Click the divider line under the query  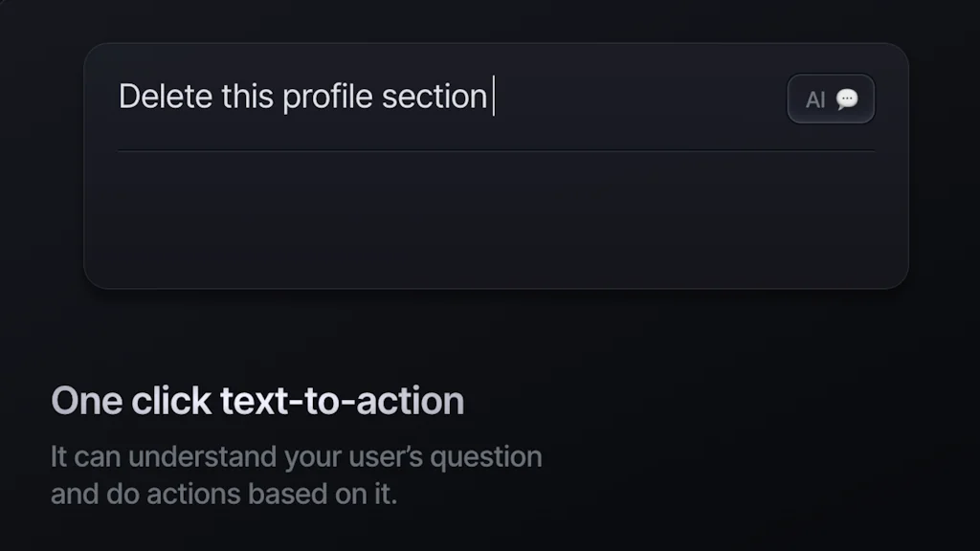point(498,149)
